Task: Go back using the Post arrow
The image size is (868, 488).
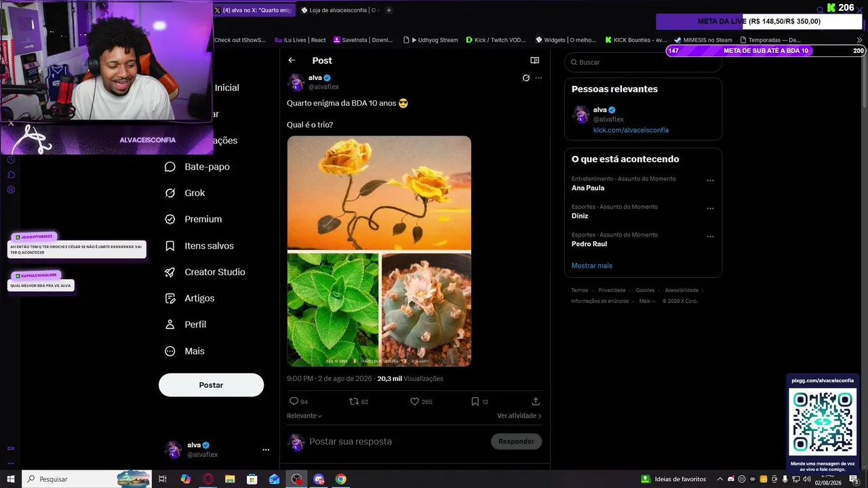Action: tap(292, 60)
